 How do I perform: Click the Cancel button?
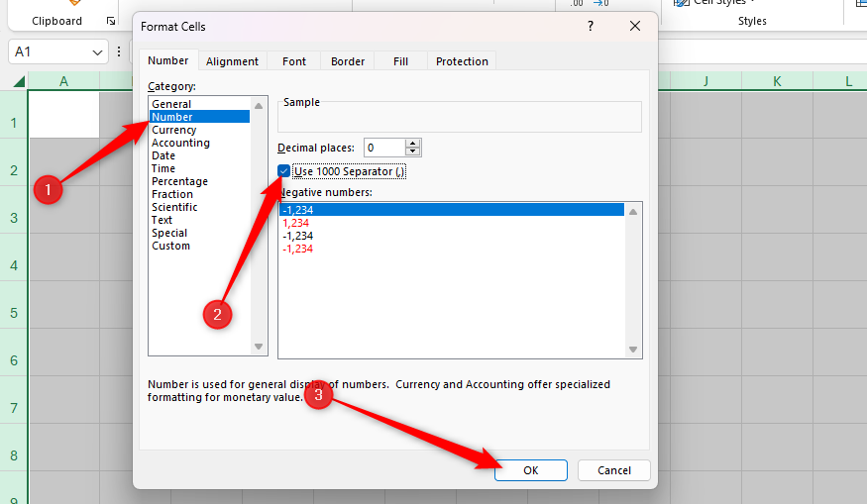(x=614, y=470)
